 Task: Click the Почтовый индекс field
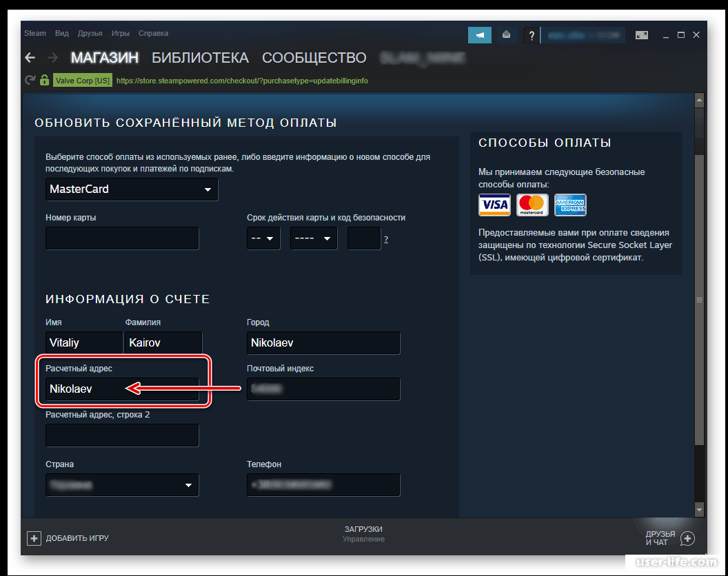(323, 389)
